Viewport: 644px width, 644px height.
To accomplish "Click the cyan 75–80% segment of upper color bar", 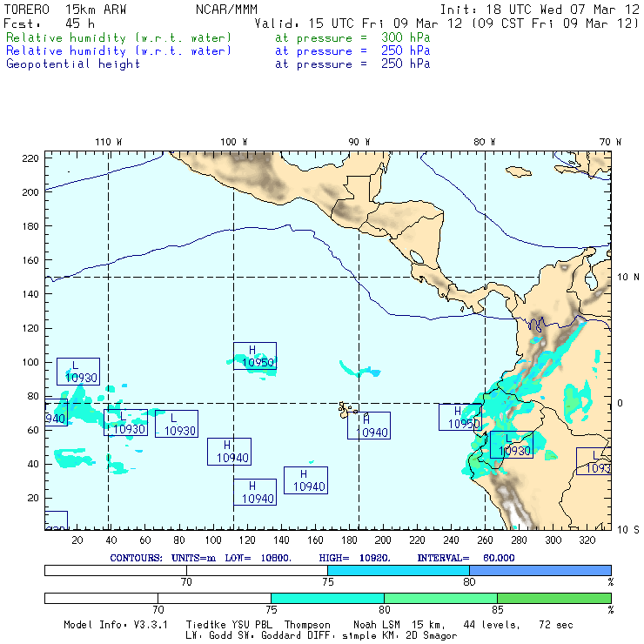I will pyautogui.click(x=399, y=571).
